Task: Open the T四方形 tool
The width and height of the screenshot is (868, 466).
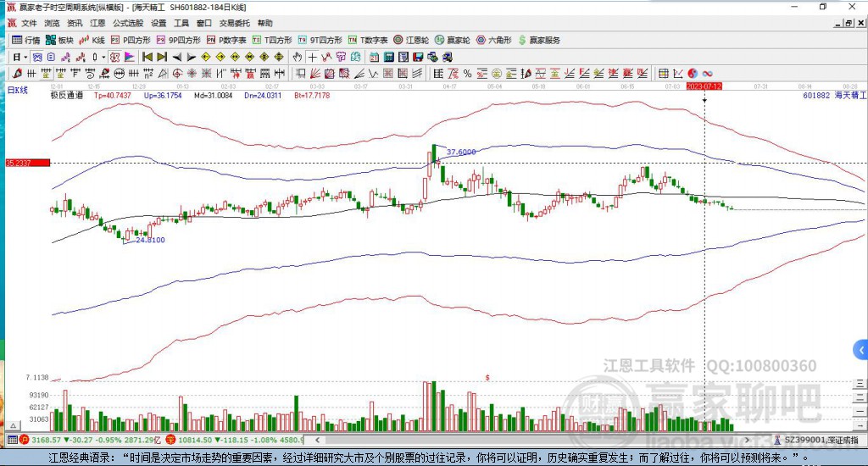Action: (272, 40)
